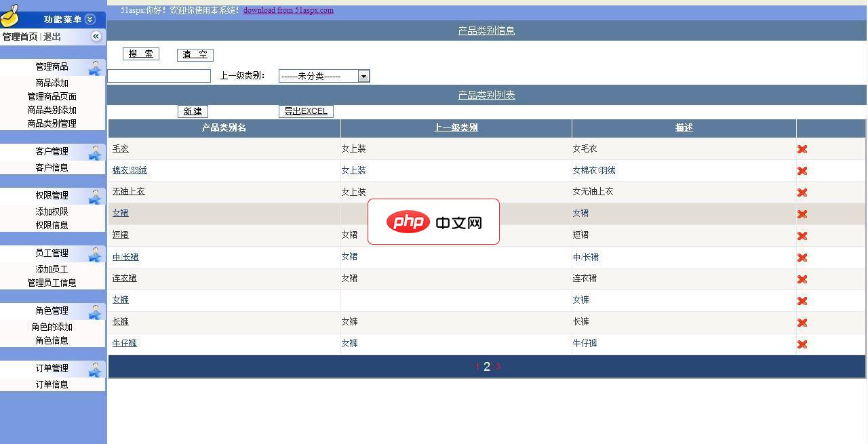Delete the 连衣裙 entry with the red X

[x=802, y=279]
